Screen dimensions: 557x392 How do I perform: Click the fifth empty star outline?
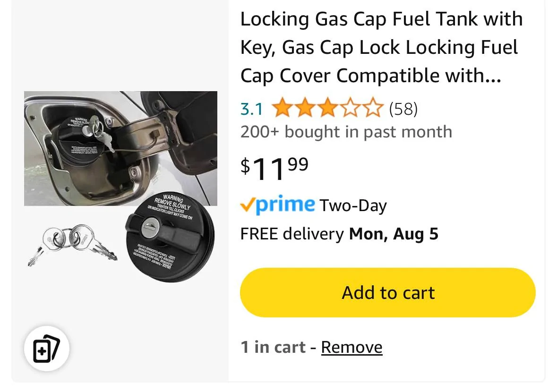click(372, 109)
